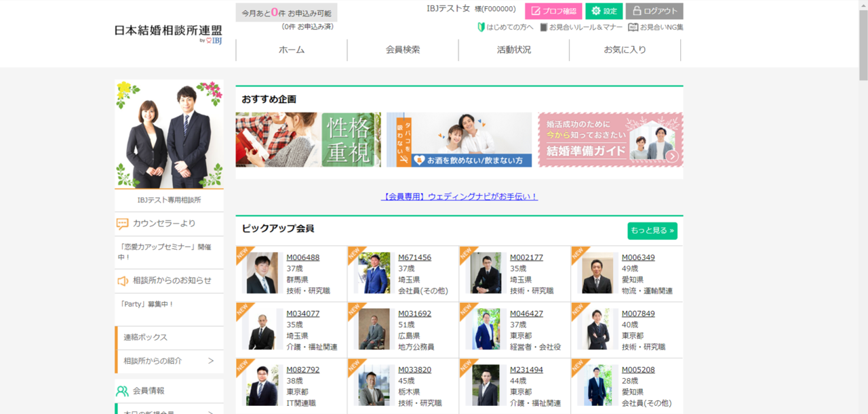The image size is (868, 414).
Task: Open 相談所からの紹介 in the sidebar
Action: pyautogui.click(x=170, y=361)
